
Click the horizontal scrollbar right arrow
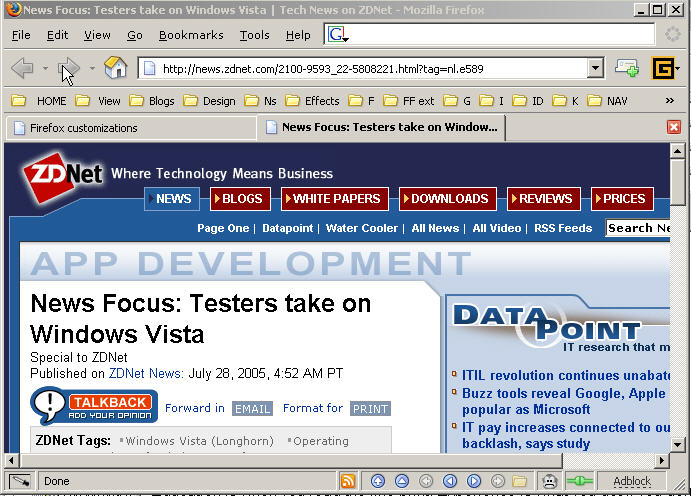661,461
